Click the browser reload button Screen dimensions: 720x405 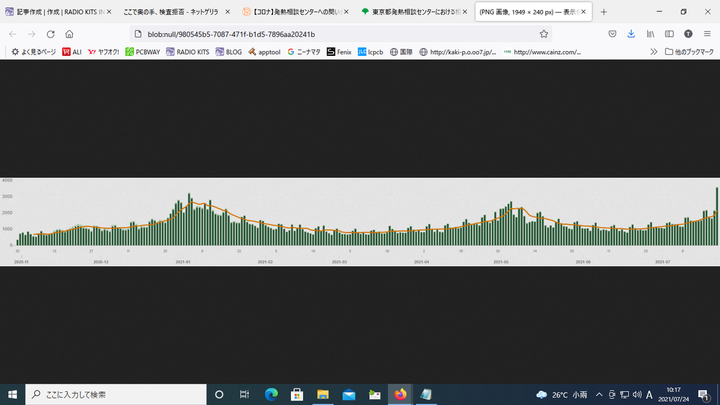(50, 33)
